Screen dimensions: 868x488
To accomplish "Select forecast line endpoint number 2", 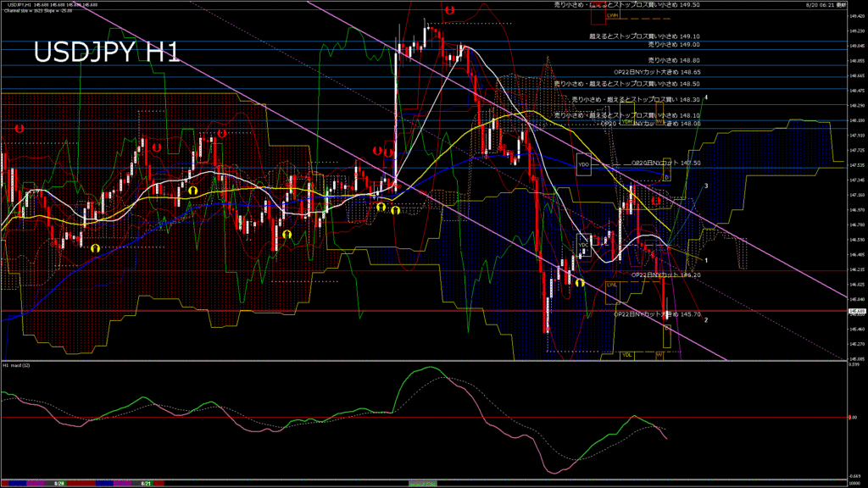I will pyautogui.click(x=706, y=319).
